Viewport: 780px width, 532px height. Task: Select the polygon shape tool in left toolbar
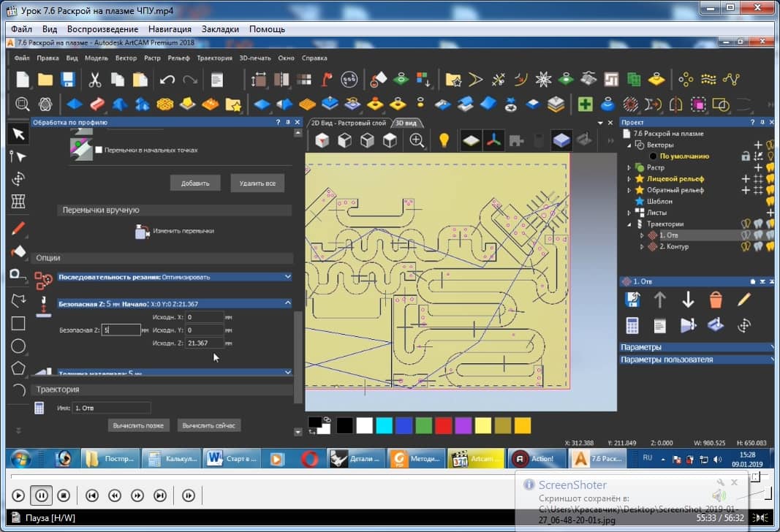pyautogui.click(x=18, y=368)
